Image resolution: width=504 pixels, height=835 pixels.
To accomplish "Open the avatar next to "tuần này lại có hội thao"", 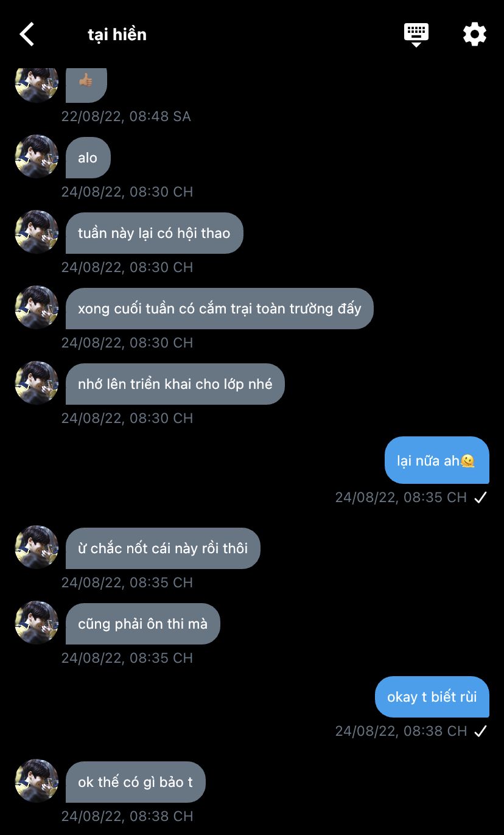I will click(x=37, y=232).
